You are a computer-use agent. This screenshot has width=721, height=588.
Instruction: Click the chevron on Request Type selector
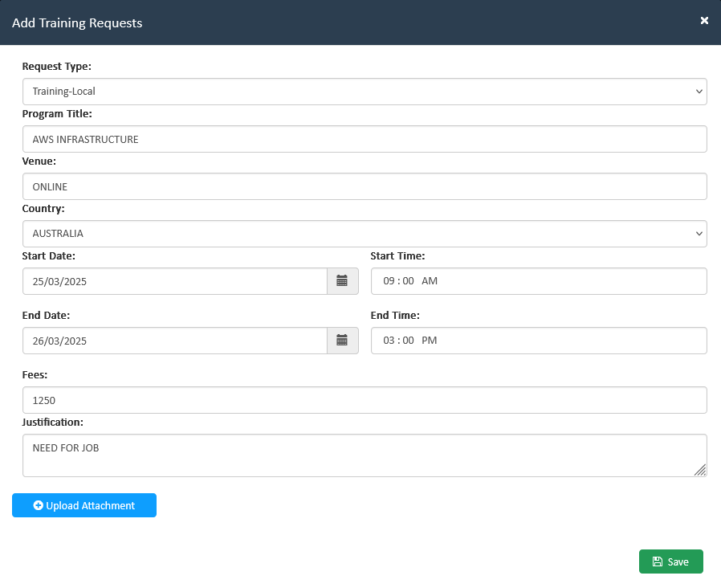click(698, 91)
